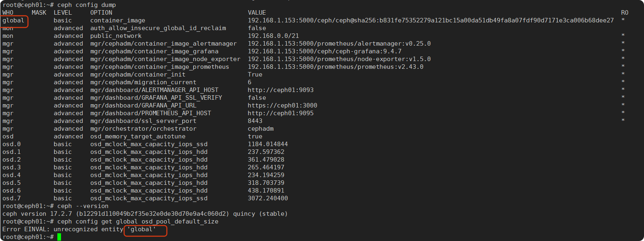The height and width of the screenshot is (241, 644).
Task: Select the LEVEL column header
Action: (63, 13)
